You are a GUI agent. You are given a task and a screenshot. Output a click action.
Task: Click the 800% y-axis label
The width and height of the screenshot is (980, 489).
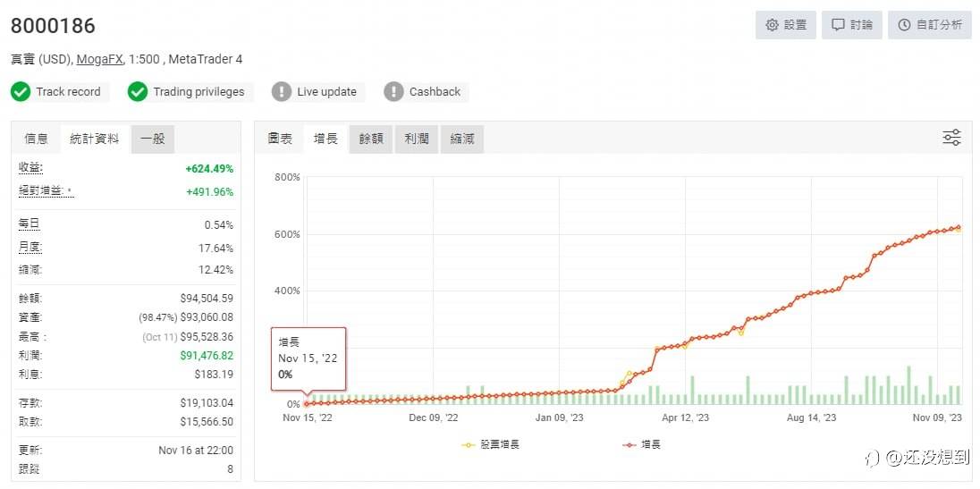tap(288, 177)
